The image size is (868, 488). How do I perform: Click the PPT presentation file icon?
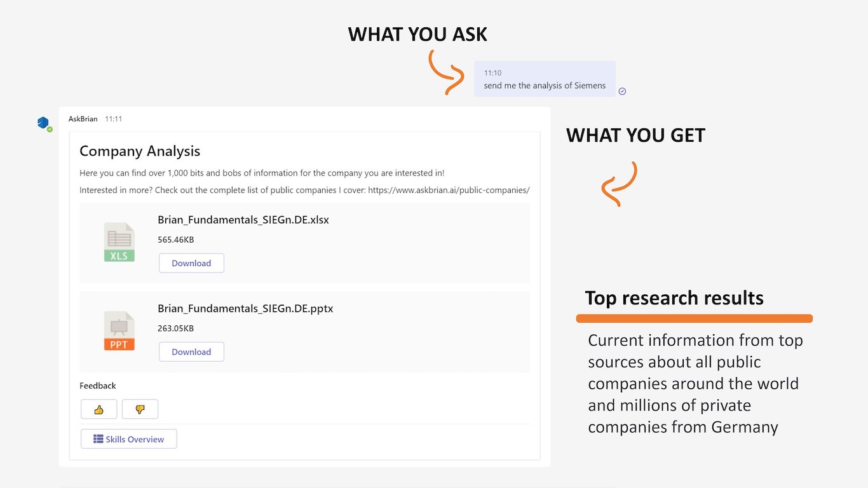click(x=119, y=331)
